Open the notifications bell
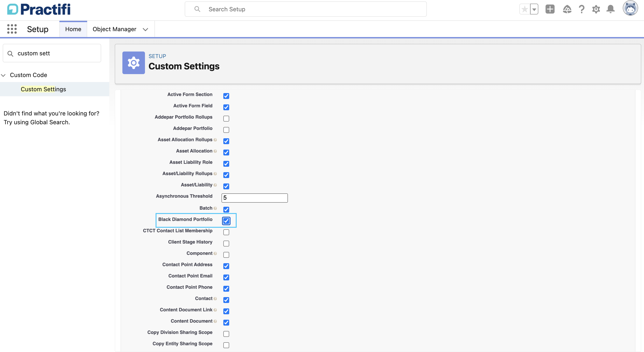Viewport: 644px width, 352px height. pos(610,9)
